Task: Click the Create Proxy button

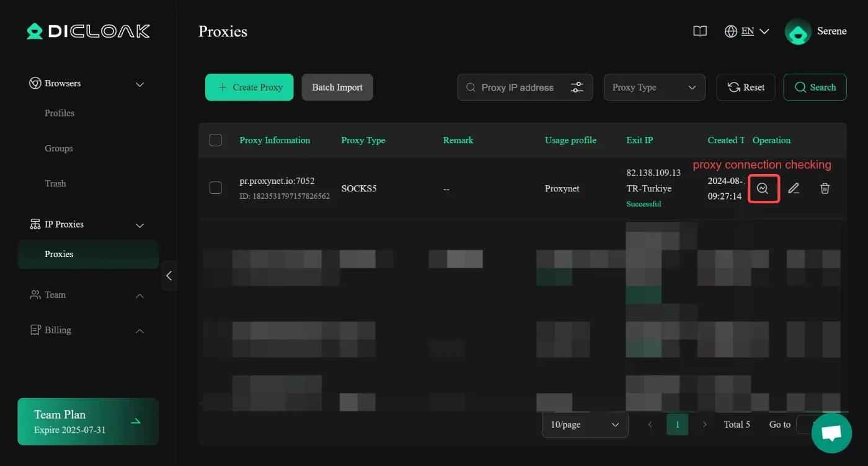Action: [x=249, y=87]
